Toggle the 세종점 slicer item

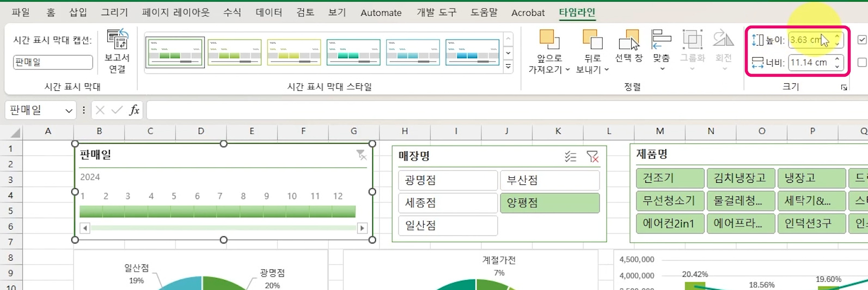pyautogui.click(x=448, y=203)
